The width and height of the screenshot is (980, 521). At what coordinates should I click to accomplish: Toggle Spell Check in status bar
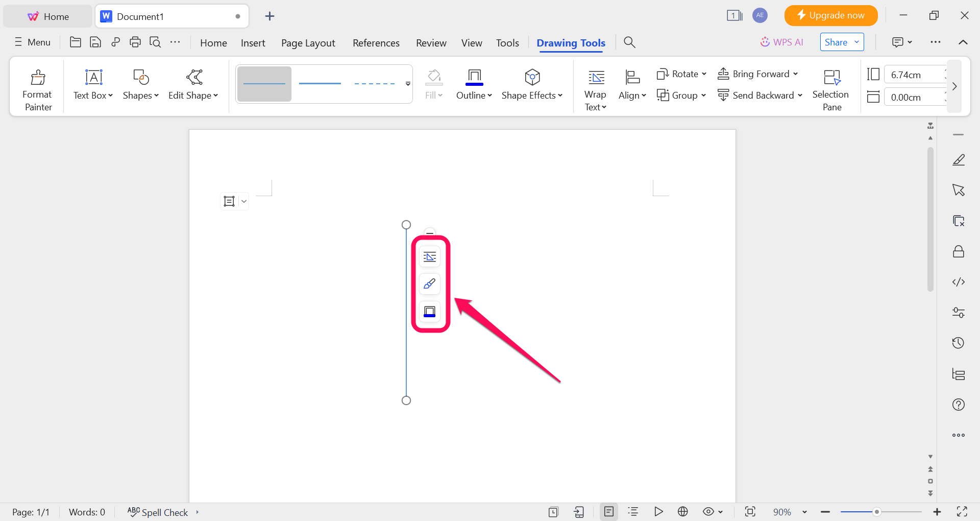(158, 512)
